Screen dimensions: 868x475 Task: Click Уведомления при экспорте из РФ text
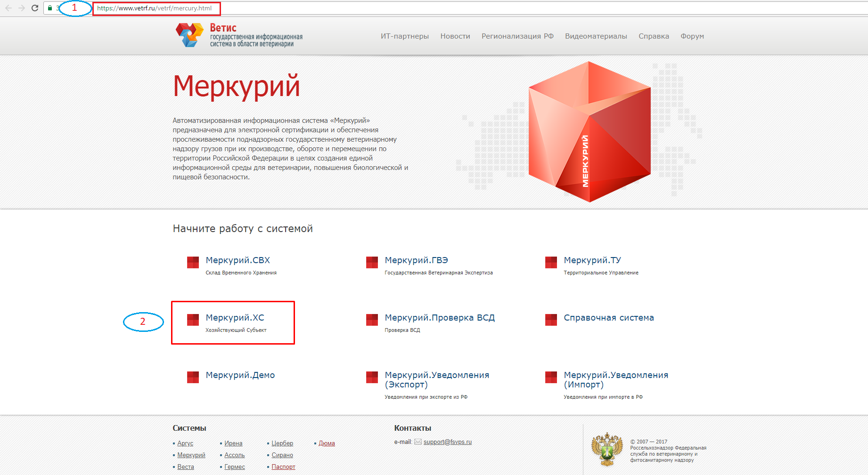[x=426, y=397]
